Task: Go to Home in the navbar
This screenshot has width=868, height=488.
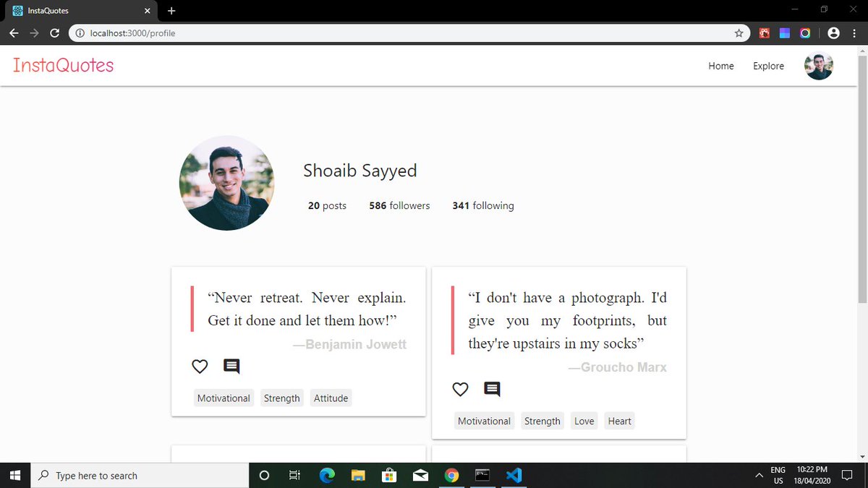Action: (721, 66)
